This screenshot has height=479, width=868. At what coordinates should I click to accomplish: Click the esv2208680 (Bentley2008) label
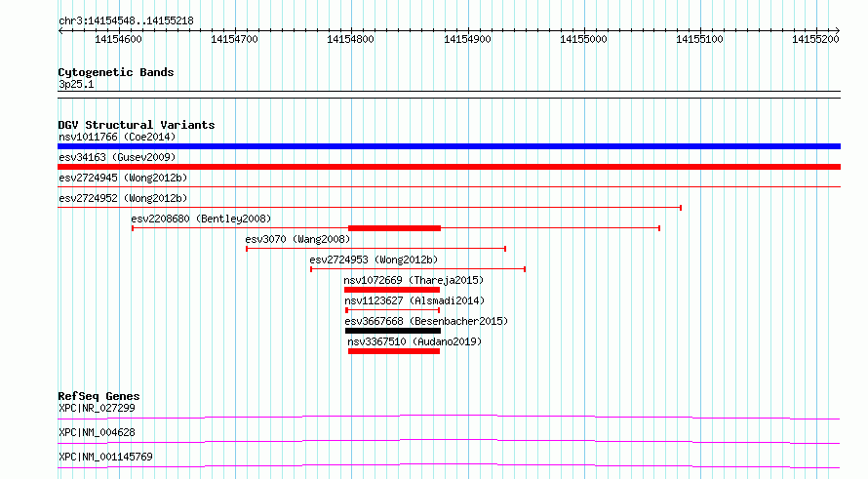click(x=201, y=219)
